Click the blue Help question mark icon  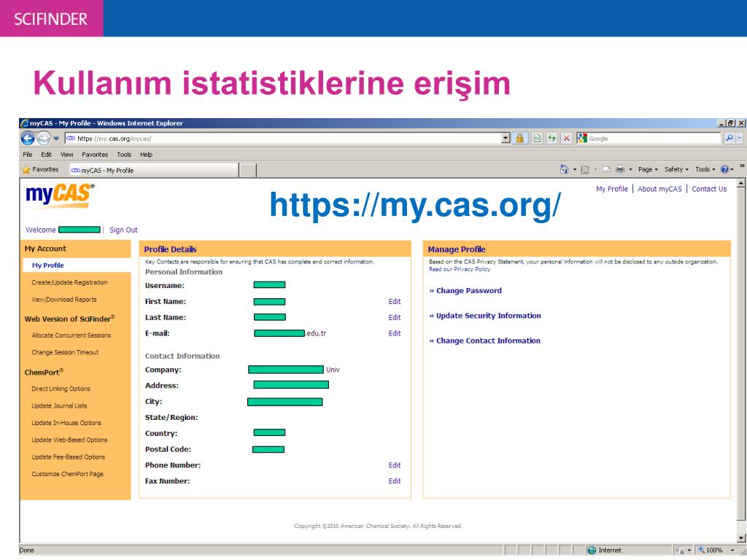coord(724,169)
